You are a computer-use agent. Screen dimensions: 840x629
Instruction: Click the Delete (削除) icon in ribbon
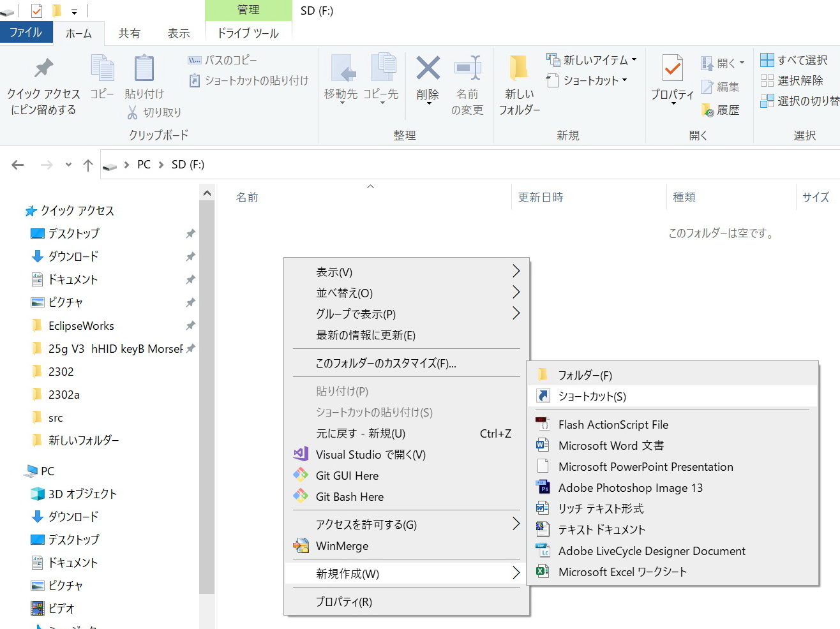428,69
